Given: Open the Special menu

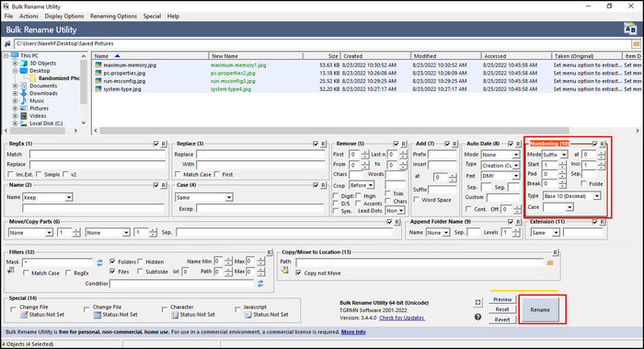Looking at the screenshot, I should (x=152, y=16).
